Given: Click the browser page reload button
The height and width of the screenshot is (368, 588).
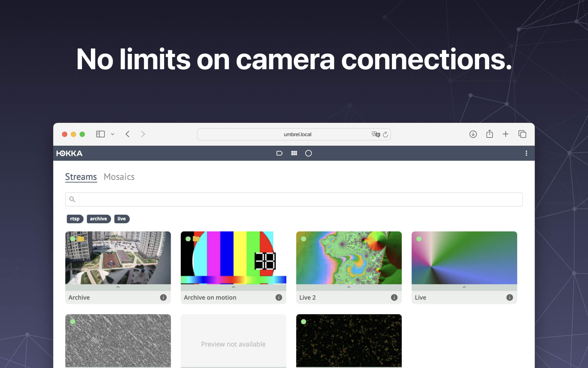Looking at the screenshot, I should 385,134.
